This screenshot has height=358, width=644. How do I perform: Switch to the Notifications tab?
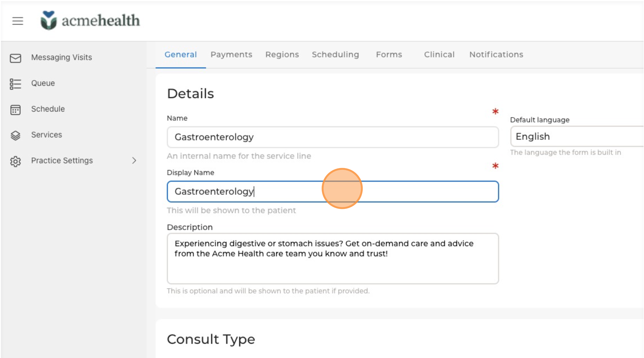click(496, 54)
